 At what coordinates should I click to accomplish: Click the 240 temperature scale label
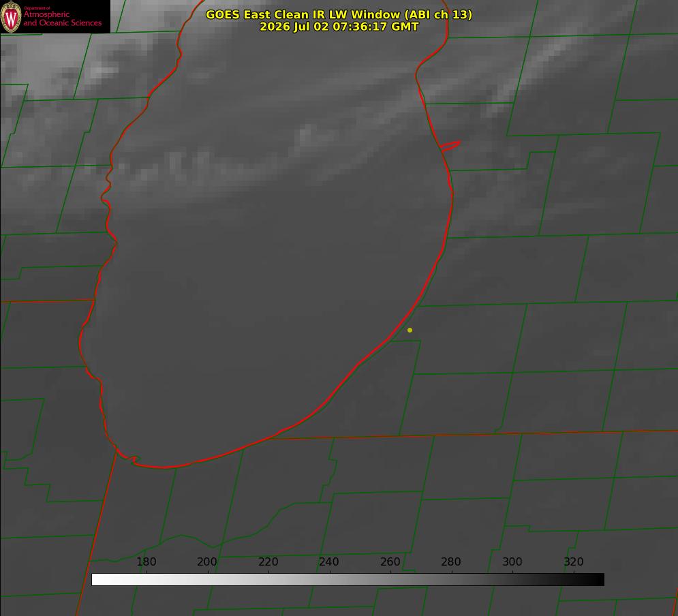(329, 561)
